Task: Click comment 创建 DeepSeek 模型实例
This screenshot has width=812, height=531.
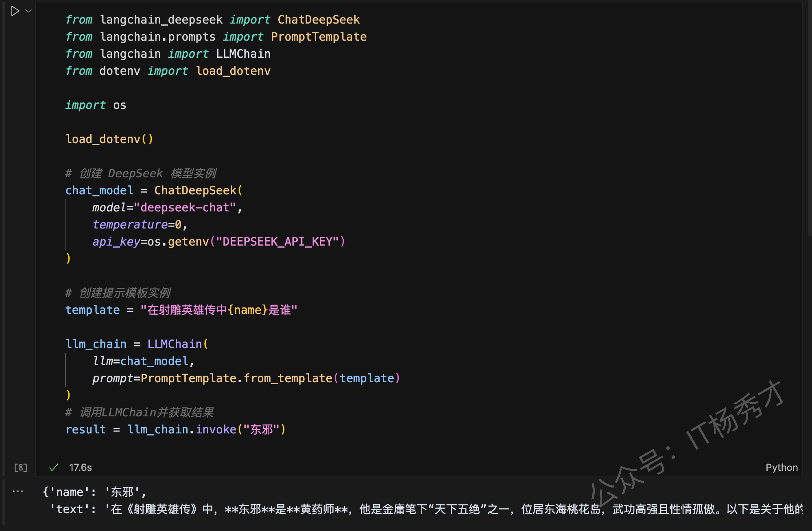Action: [141, 173]
